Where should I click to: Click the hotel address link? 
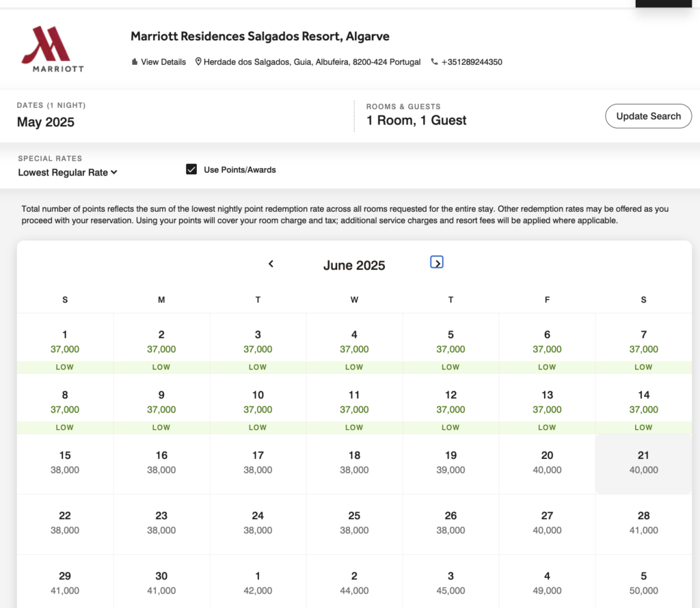[312, 61]
